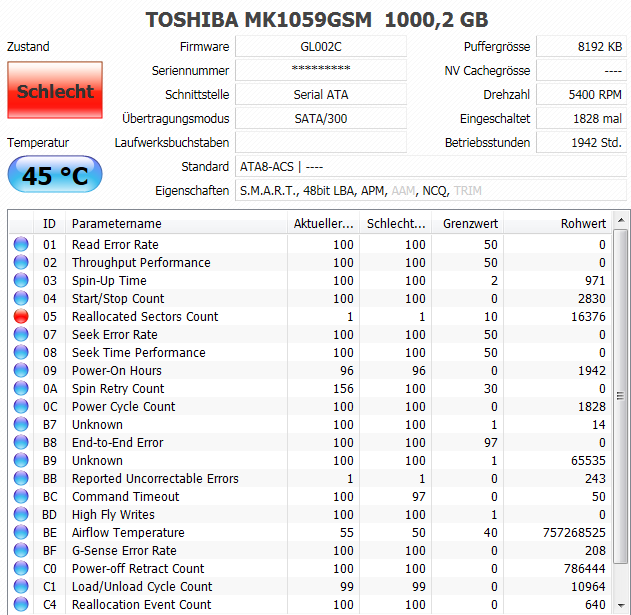Click status icon for Throughput Performance
Image resolution: width=631 pixels, height=615 pixels.
(21, 262)
